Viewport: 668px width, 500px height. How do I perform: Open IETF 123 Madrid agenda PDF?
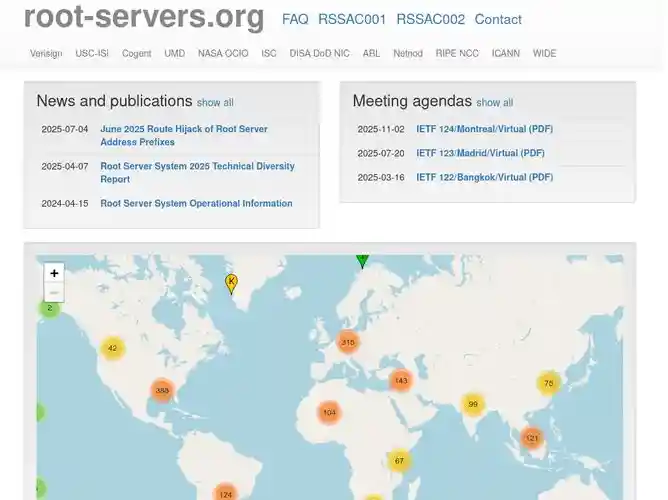480,153
